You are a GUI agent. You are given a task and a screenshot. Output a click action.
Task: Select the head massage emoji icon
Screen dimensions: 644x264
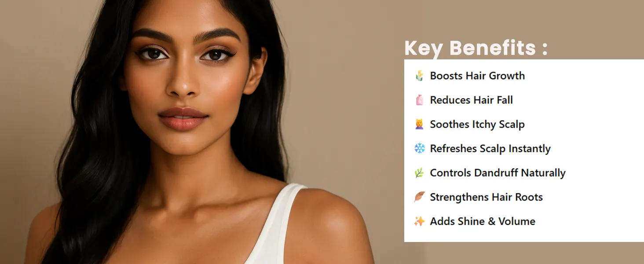(419, 124)
